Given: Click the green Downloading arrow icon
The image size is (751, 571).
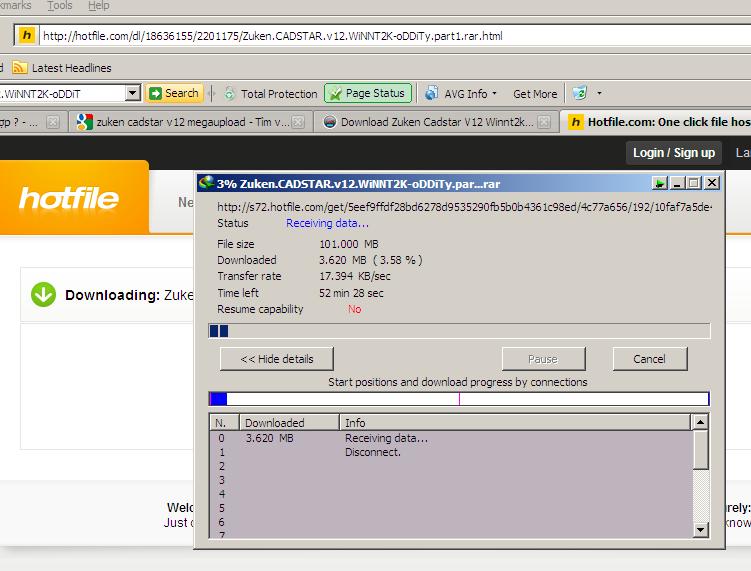Looking at the screenshot, I should 44,295.
